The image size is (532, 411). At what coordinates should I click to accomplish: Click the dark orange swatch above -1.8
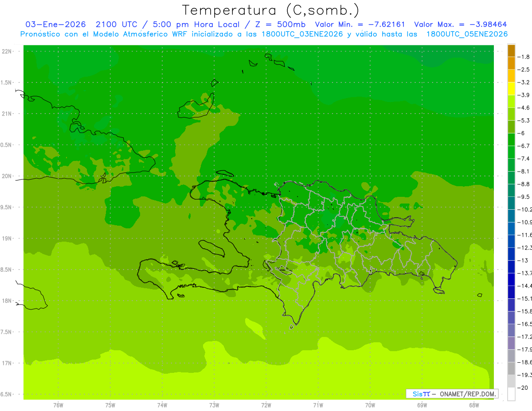click(x=511, y=51)
